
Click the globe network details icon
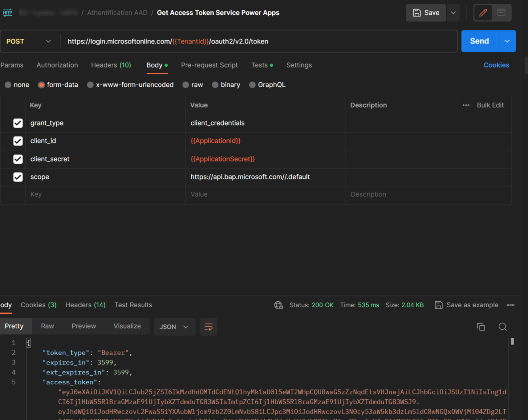[x=278, y=305]
